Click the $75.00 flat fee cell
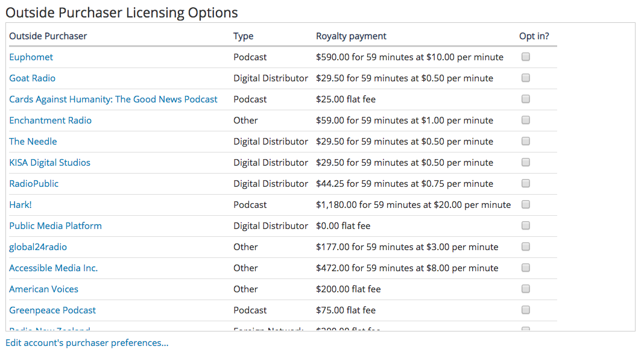This screenshot has height=355, width=644. 346,310
